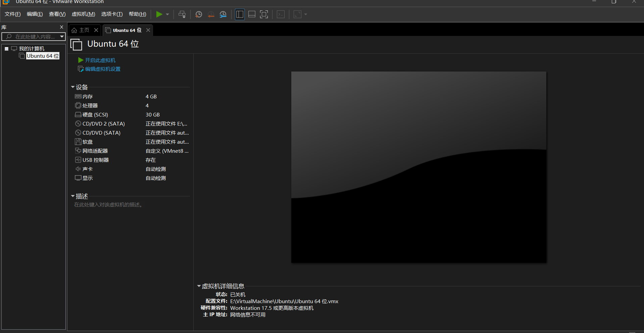Click the memory value 4 GB
The height and width of the screenshot is (333, 644).
click(151, 97)
